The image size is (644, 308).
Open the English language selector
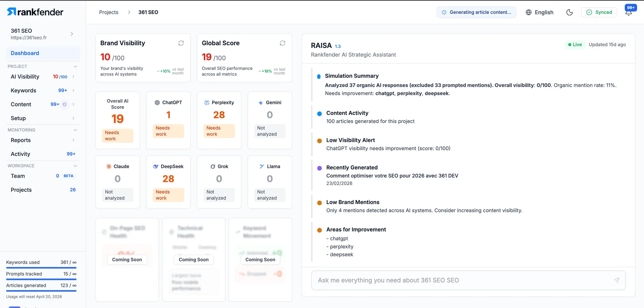(540, 12)
